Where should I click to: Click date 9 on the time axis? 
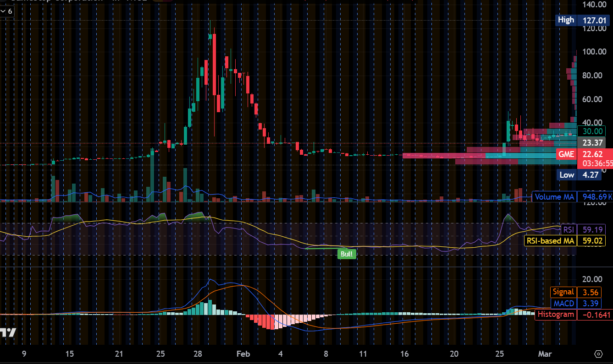24,354
